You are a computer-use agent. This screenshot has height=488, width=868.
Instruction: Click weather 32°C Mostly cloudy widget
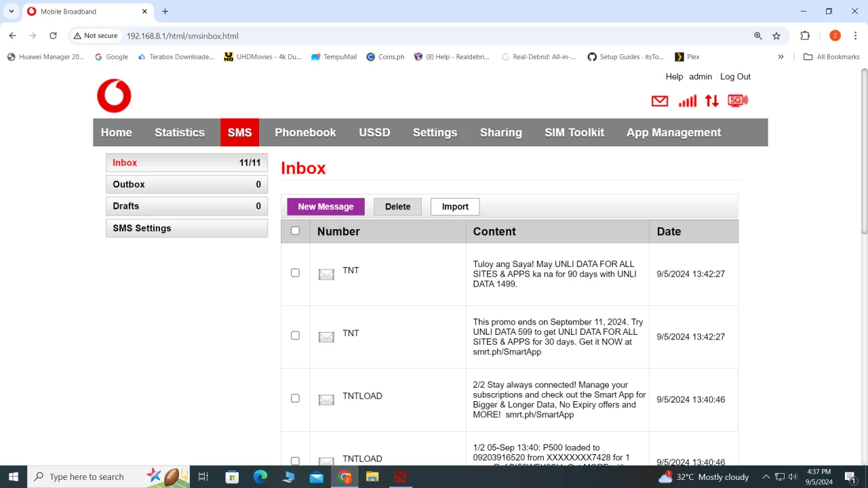click(704, 476)
